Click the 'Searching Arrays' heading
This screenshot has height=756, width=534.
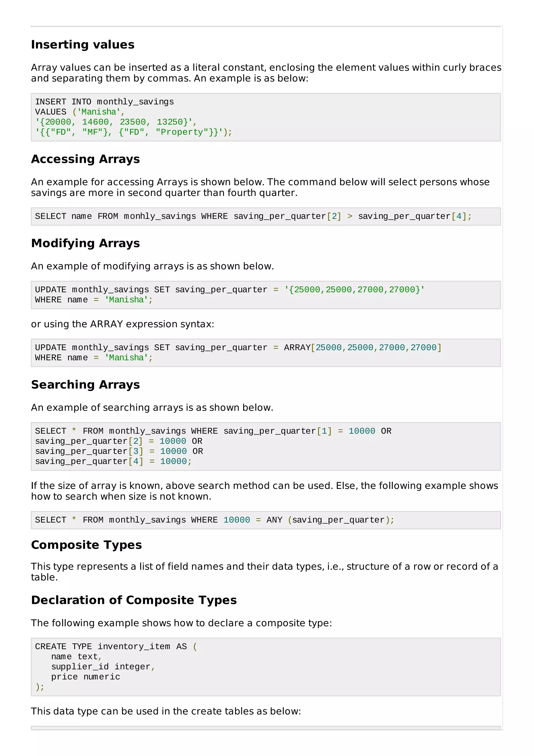click(x=85, y=385)
